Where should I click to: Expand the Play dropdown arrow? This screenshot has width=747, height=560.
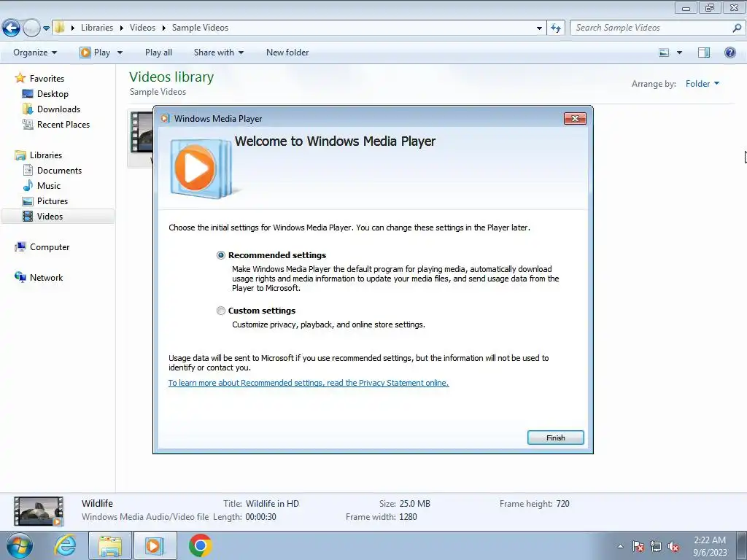[120, 52]
